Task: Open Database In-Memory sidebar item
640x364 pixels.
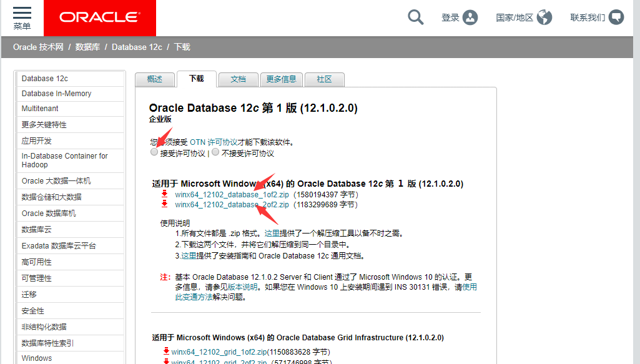Action: coord(70,94)
